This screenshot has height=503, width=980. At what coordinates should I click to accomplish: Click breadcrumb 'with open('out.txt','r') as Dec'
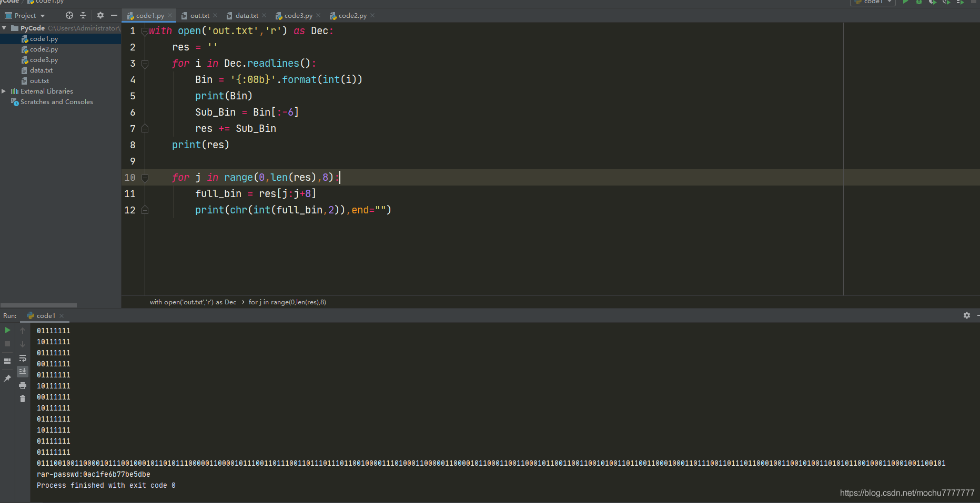click(x=193, y=302)
